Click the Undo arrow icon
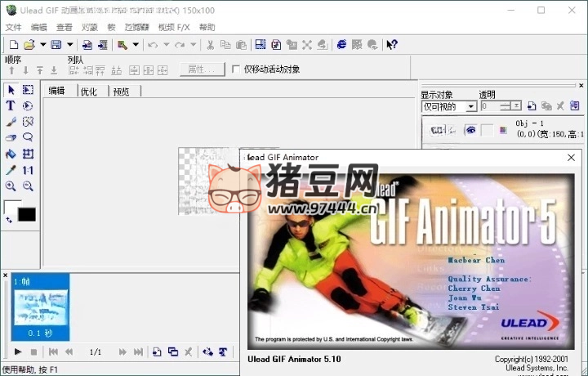Screen dimensions: 588x376 pyautogui.click(x=152, y=45)
